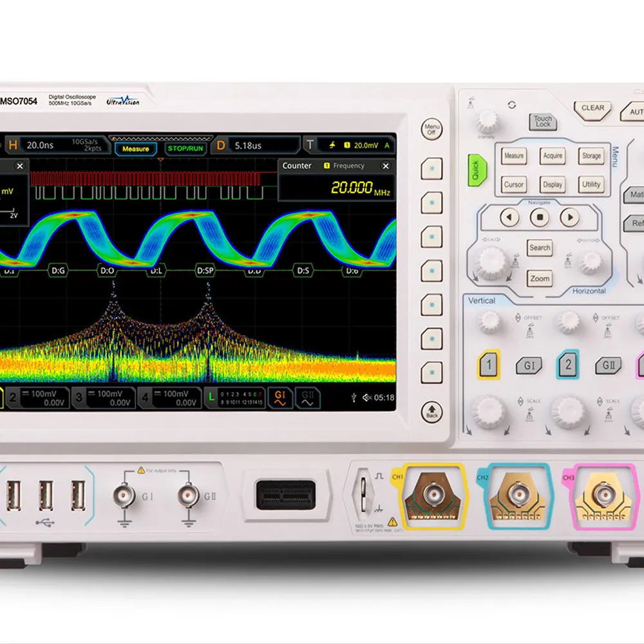Open the H 20.0ns timebase setting
The width and height of the screenshot is (644, 644).
click(39, 146)
